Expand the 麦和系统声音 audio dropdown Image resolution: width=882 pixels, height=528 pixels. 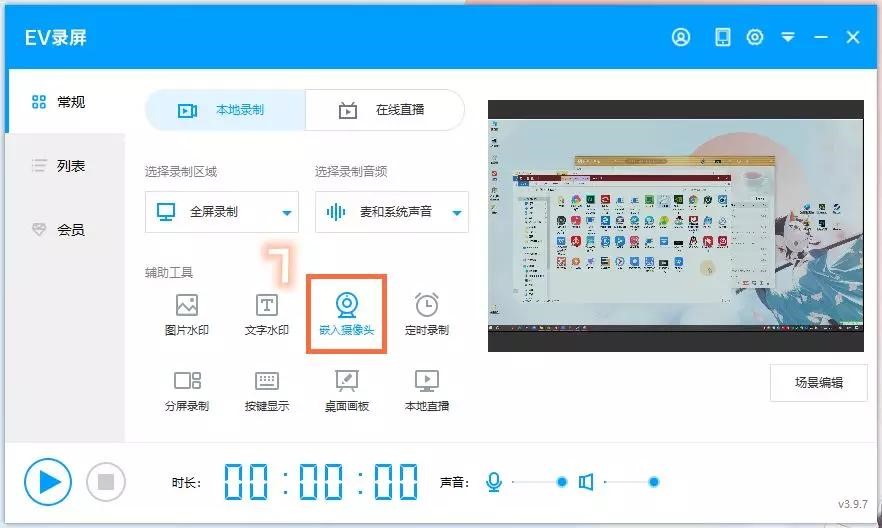[x=392, y=212]
